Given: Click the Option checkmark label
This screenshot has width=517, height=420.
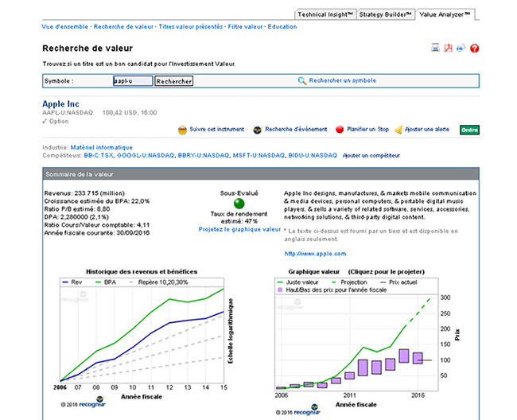Looking at the screenshot, I should point(56,122).
